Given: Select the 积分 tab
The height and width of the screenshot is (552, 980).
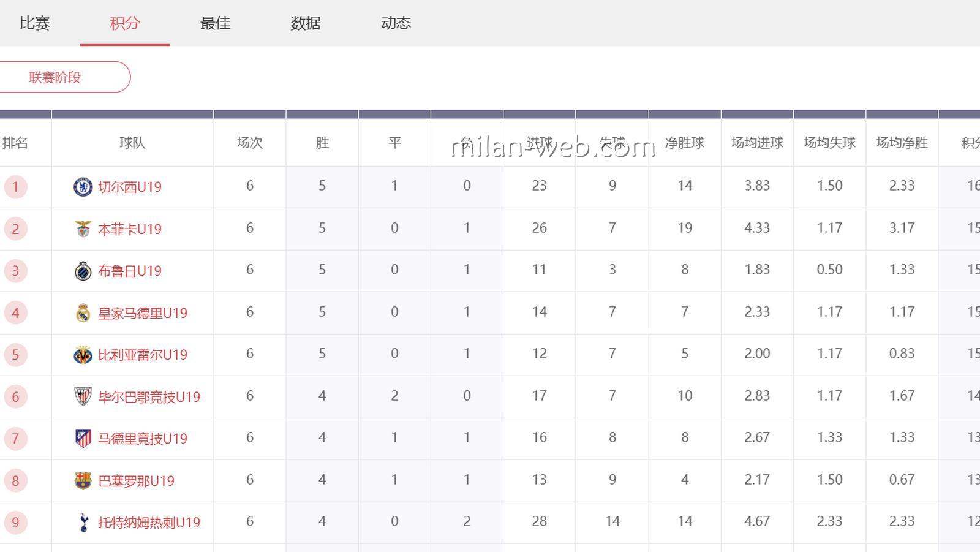Looking at the screenshot, I should (125, 23).
